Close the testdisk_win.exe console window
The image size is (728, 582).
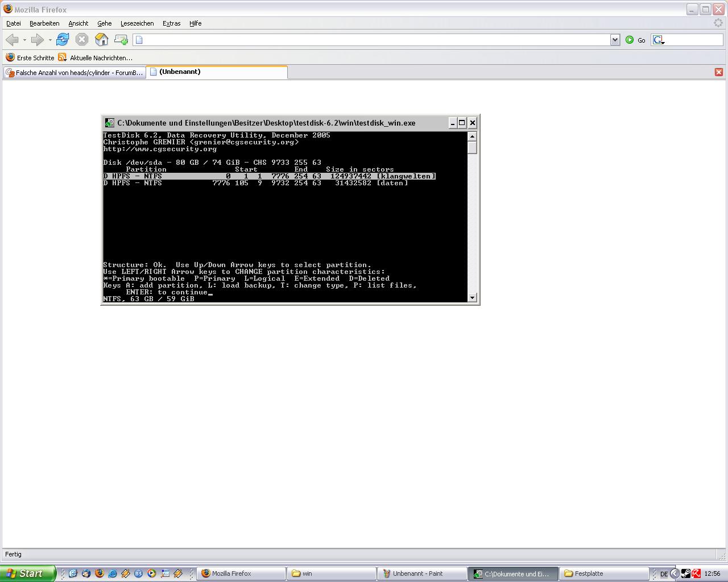coord(473,123)
